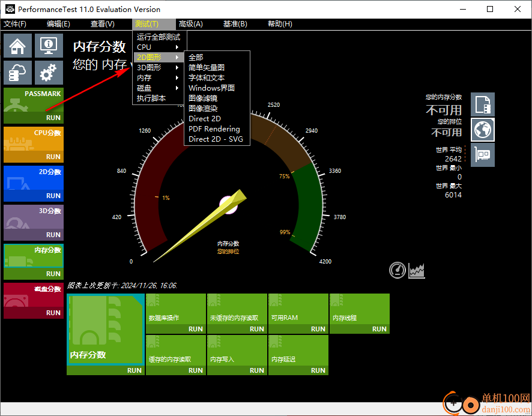Click the PerformanceTest app icon in title bar
Viewport: 532px width, 416px height.
[x=10, y=9]
